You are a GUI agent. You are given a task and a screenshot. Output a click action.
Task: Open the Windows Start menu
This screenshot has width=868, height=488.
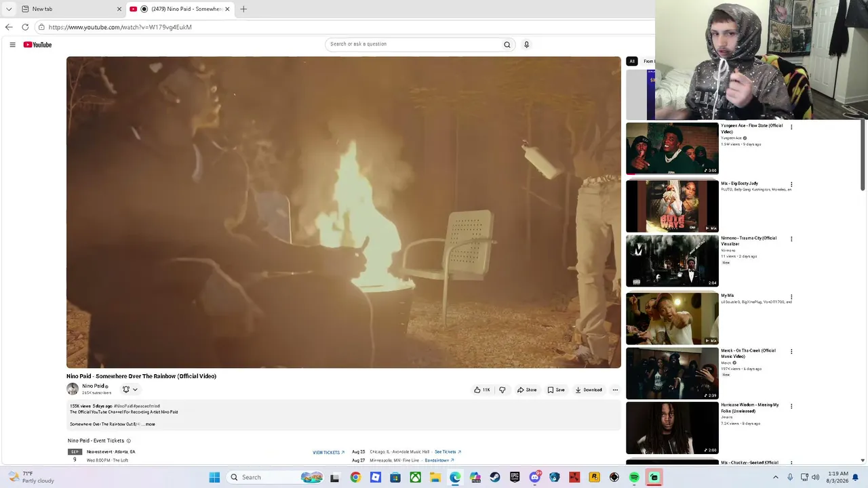point(214,477)
